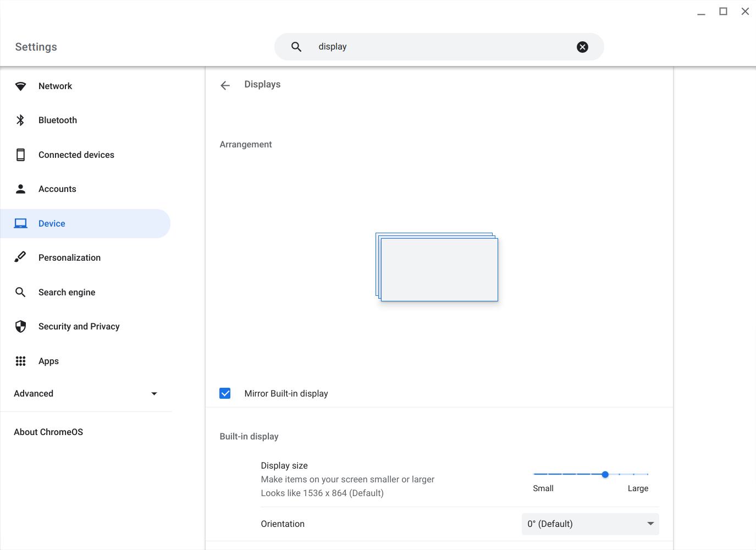Click the Apps grid icon
Image resolution: width=756 pixels, height=550 pixels.
pos(20,361)
